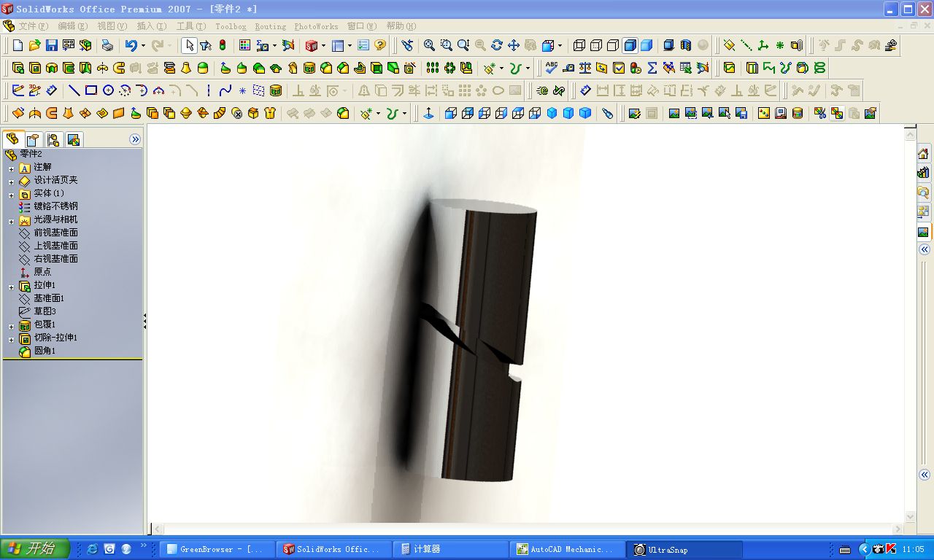Open the dropdown arrow beside Undo
This screenshot has height=560, width=934.
coord(143,45)
